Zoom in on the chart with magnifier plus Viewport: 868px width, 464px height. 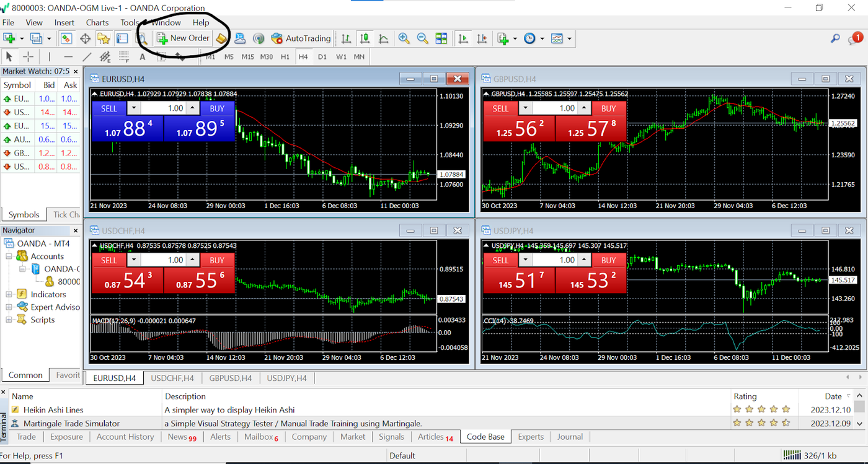click(404, 38)
